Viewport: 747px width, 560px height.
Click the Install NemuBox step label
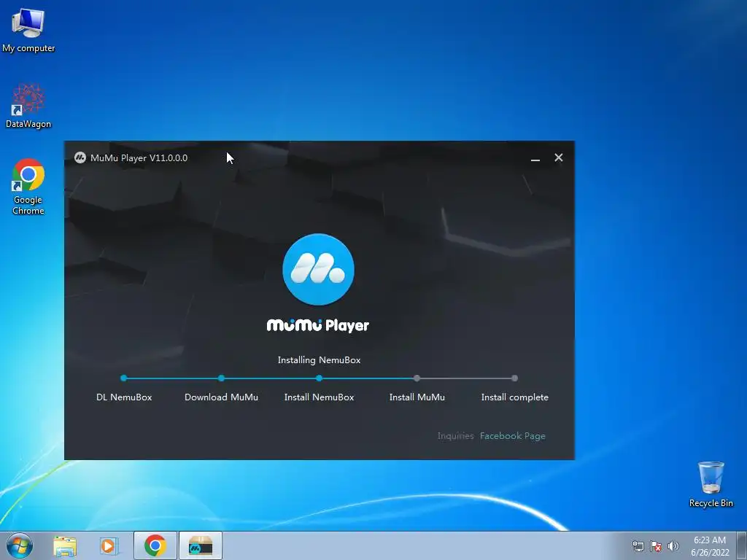click(x=320, y=397)
